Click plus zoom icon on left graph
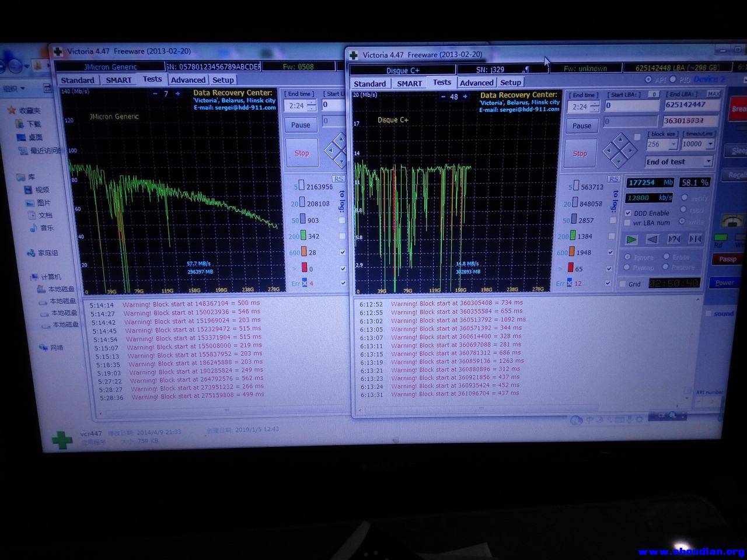Image resolution: width=747 pixels, height=560 pixels. pyautogui.click(x=177, y=93)
